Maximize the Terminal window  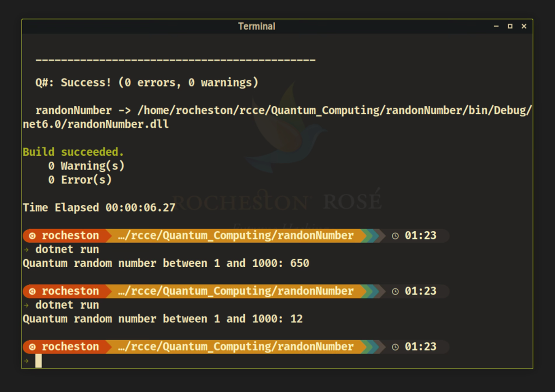point(510,26)
